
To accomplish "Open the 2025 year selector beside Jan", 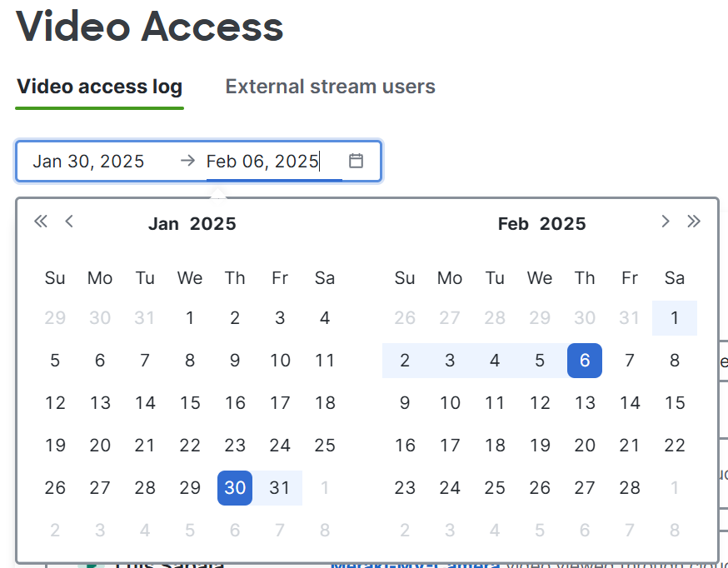I will click(212, 224).
